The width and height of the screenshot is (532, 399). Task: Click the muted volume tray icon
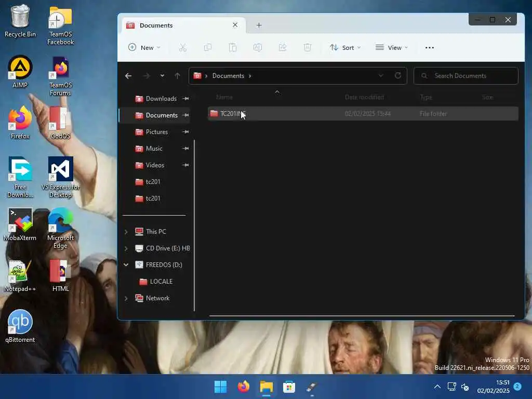coord(465,387)
